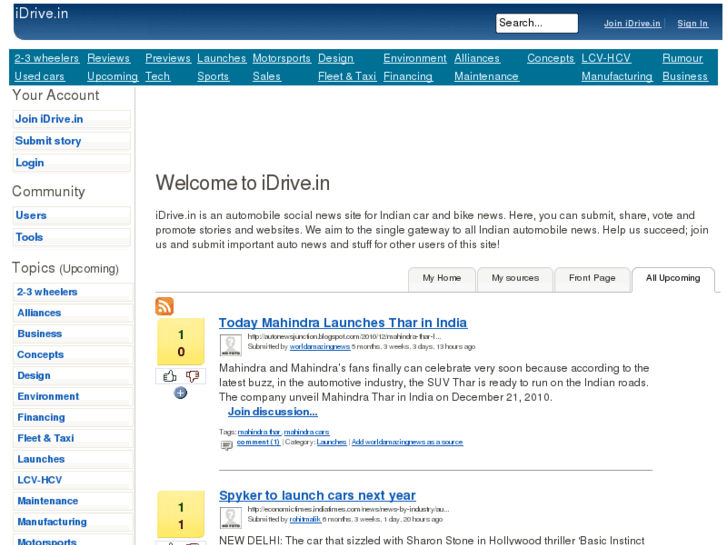Switch to the Front Page tab

[x=592, y=278]
